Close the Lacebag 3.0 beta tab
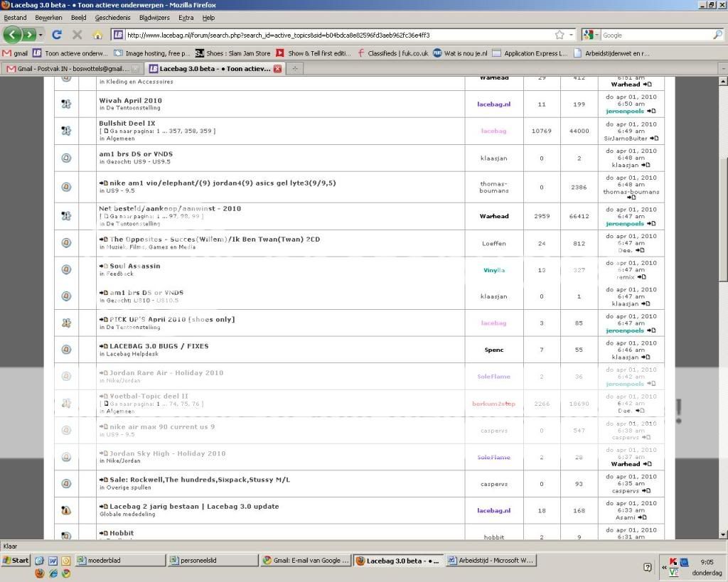Screen dimensions: 728x582 point(278,69)
